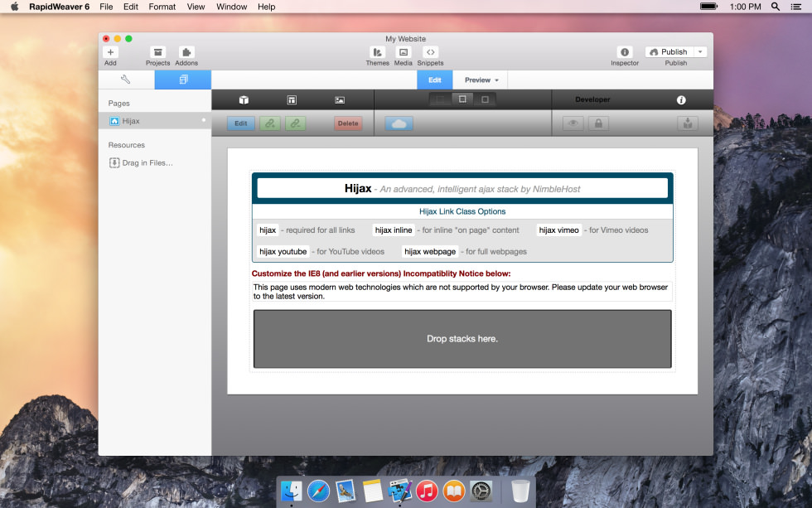Launch iTunes from the Dock
812x508 pixels.
427,491
